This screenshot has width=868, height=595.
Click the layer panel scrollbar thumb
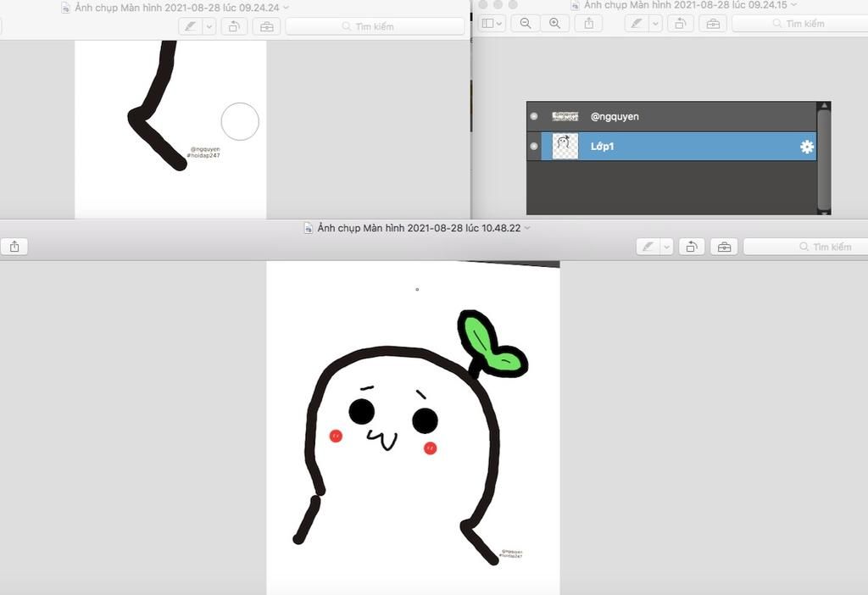point(824,159)
